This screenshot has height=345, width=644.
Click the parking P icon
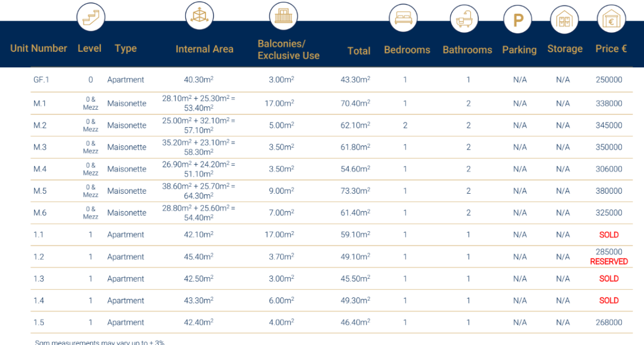pyautogui.click(x=518, y=21)
